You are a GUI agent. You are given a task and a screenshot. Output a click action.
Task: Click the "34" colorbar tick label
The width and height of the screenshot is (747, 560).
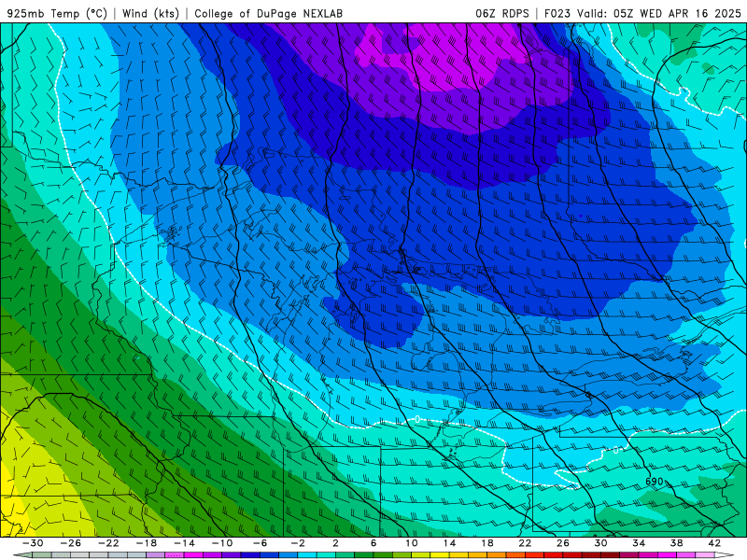click(639, 543)
